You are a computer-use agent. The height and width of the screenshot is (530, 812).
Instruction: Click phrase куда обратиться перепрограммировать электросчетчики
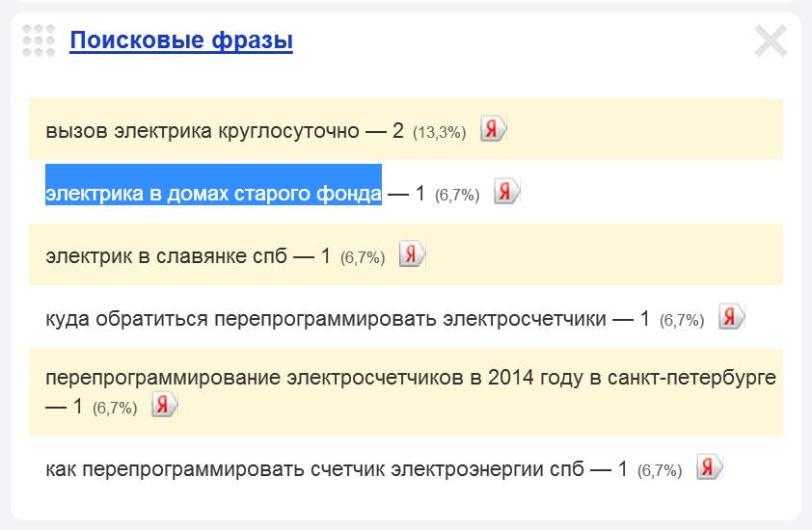pos(326,319)
